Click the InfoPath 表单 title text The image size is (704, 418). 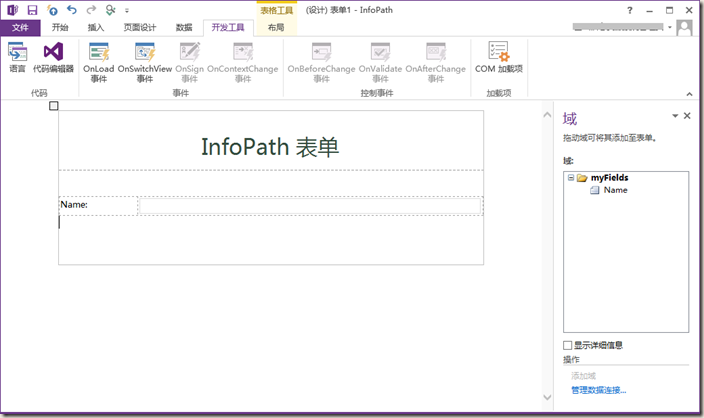pyautogui.click(x=270, y=147)
